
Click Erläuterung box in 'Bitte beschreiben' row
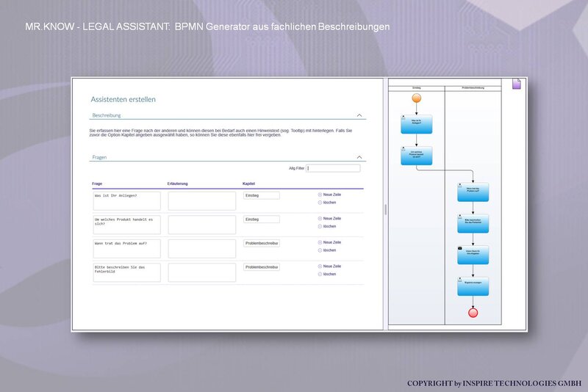pos(201,272)
